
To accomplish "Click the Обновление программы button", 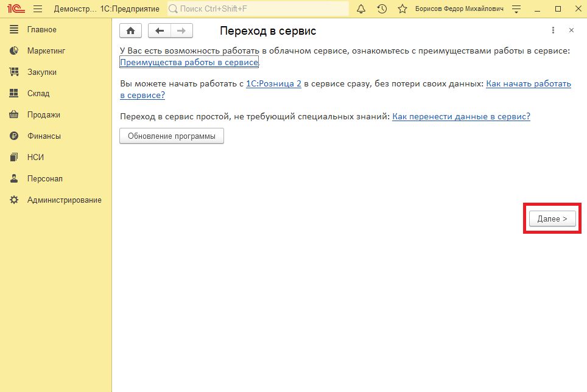I will 172,136.
